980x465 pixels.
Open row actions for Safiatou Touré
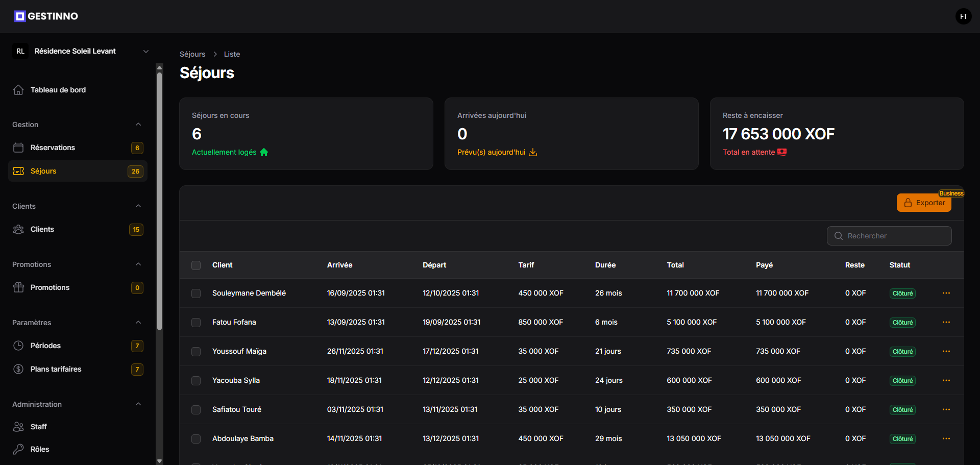[946, 409]
